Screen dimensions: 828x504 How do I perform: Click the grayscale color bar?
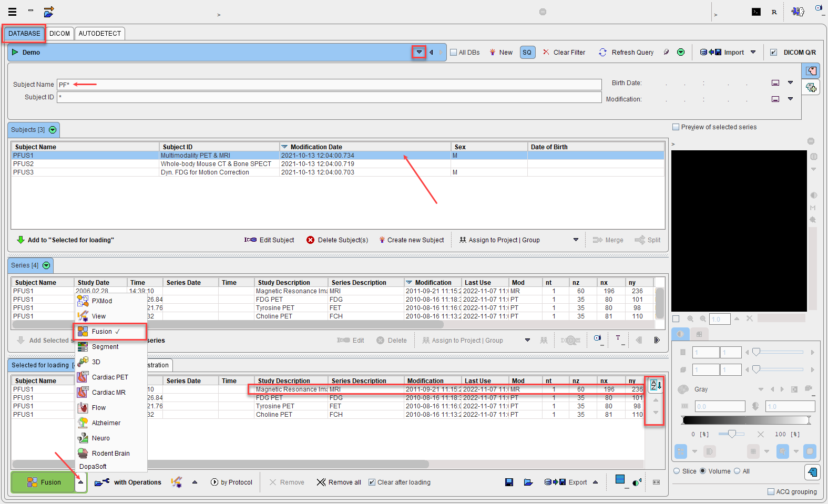(x=746, y=420)
